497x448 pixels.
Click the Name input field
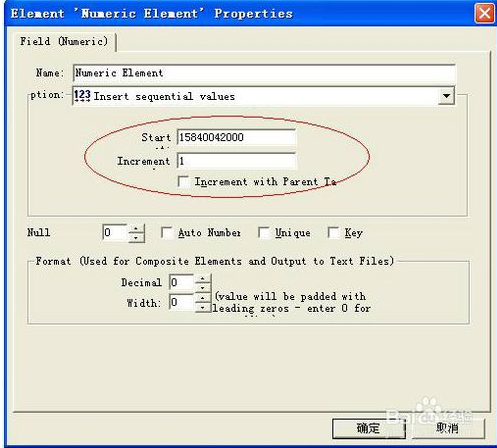click(x=264, y=73)
